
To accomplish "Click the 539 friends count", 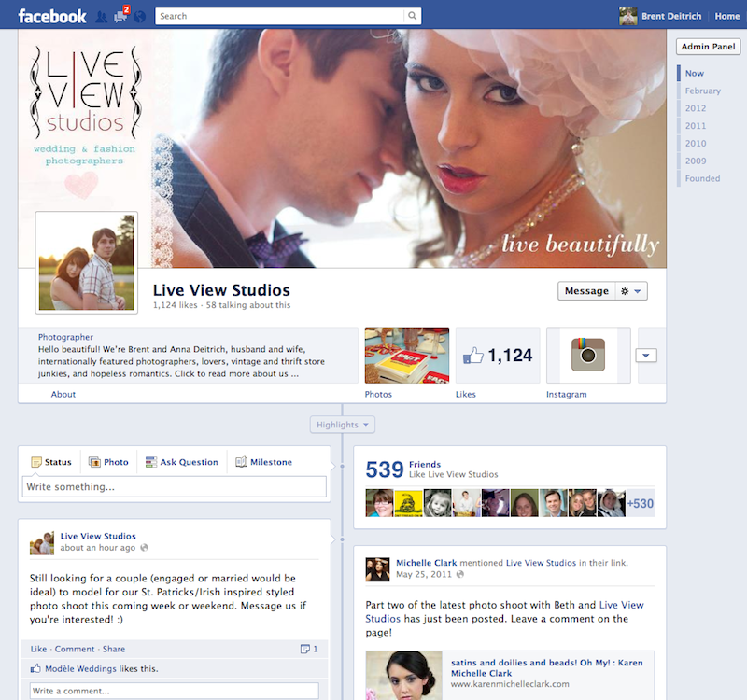I will [x=385, y=469].
